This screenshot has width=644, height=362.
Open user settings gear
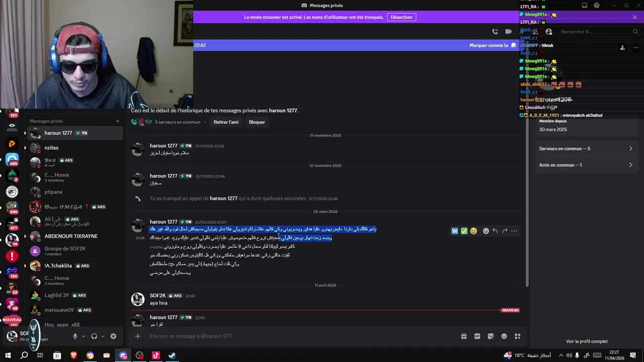113,336
